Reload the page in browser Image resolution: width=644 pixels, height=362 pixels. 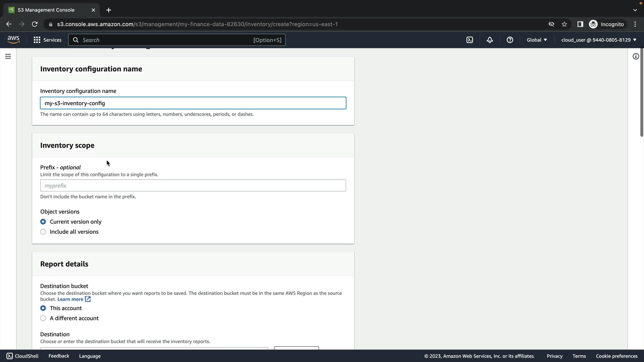(35, 24)
